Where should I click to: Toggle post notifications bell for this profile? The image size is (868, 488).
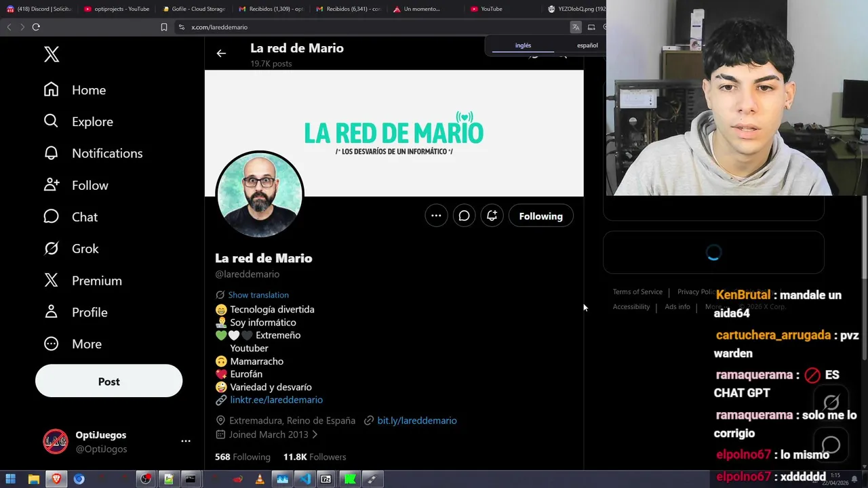(492, 216)
